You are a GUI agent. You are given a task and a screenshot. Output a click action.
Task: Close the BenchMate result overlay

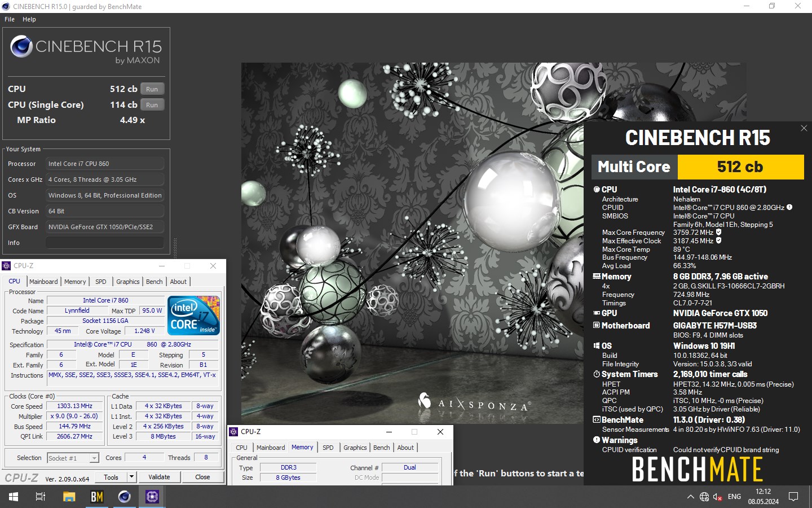tap(804, 128)
